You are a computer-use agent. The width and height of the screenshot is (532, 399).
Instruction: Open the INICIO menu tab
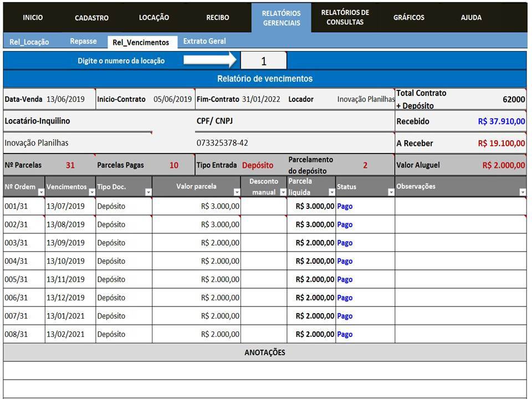pyautogui.click(x=33, y=17)
